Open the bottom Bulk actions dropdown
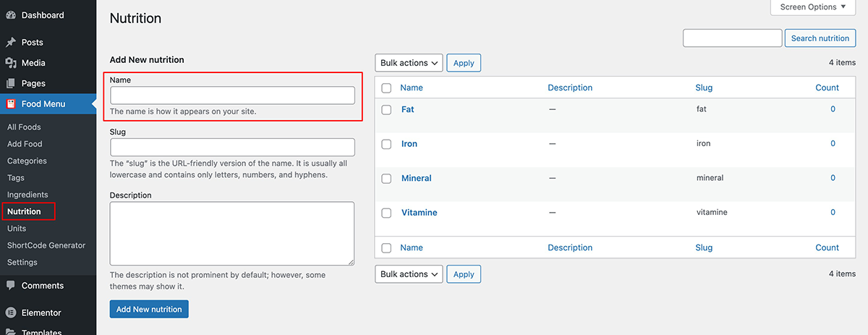This screenshot has height=335, width=868. point(409,274)
